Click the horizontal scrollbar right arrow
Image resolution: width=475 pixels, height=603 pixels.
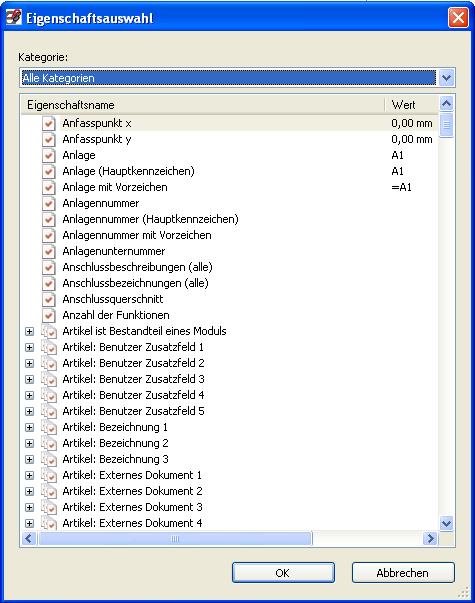coord(430,538)
